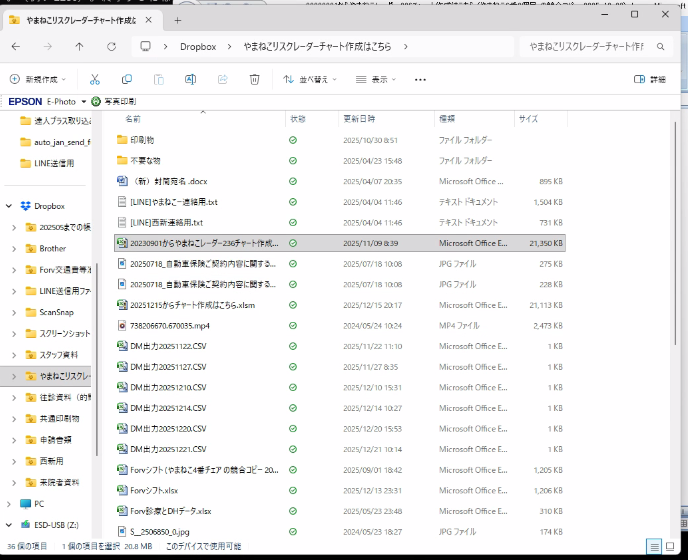
Task: Click the Copy icon in the toolbar
Action: pos(127,79)
